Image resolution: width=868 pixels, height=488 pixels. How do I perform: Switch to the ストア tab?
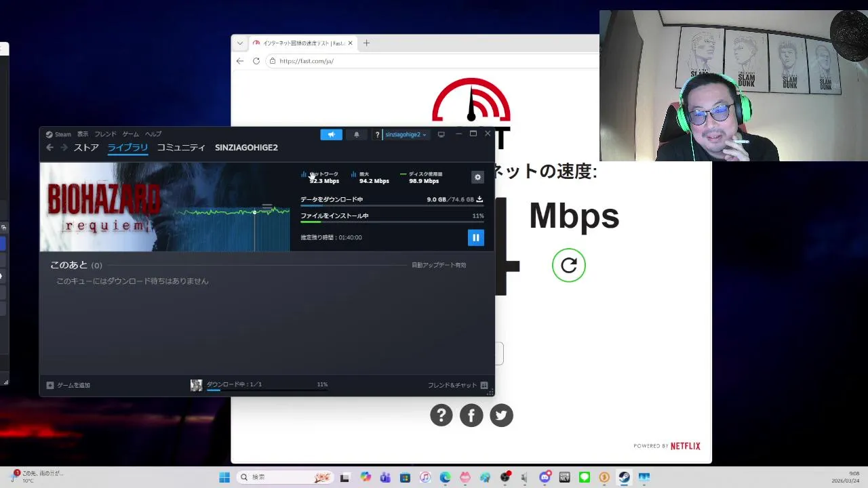click(x=86, y=148)
